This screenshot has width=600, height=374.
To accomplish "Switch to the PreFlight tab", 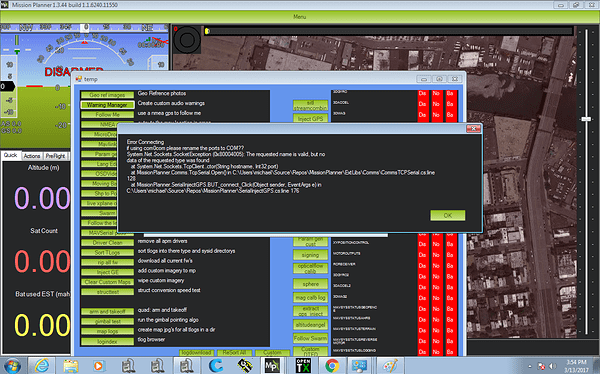I will 55,156.
